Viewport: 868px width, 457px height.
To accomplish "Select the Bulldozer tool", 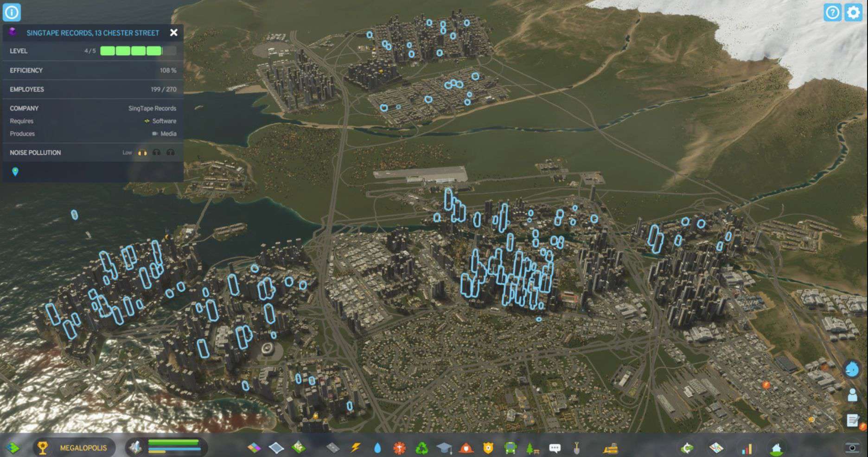I will point(611,448).
